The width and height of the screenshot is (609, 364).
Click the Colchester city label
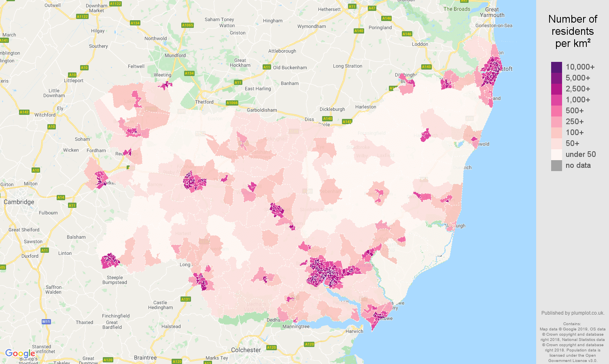point(246,350)
